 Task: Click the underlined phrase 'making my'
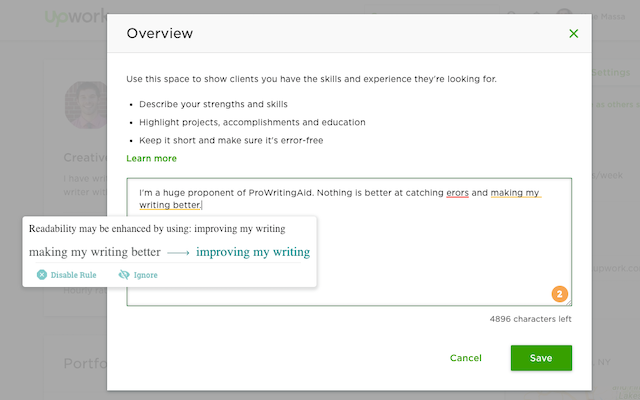tap(515, 193)
